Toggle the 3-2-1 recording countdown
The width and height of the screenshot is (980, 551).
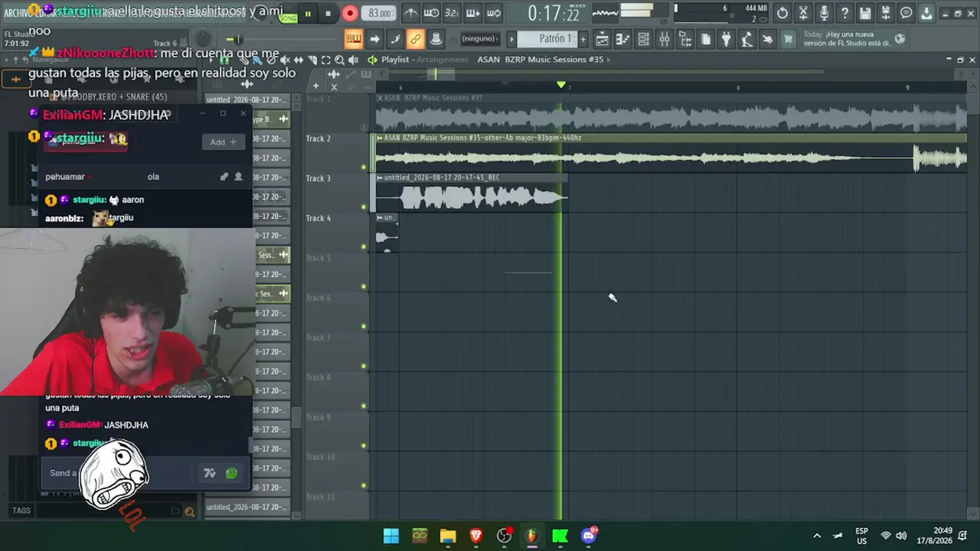tap(452, 13)
